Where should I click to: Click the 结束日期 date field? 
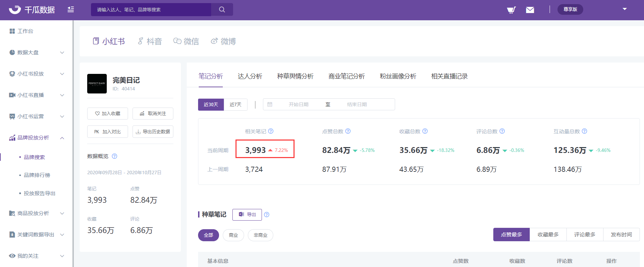pos(357,104)
